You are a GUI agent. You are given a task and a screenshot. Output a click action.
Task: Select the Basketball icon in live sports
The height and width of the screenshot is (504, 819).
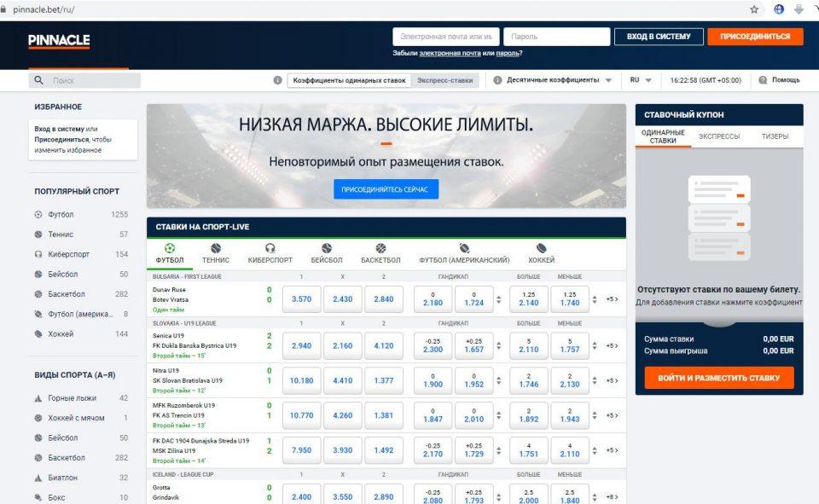(x=380, y=248)
